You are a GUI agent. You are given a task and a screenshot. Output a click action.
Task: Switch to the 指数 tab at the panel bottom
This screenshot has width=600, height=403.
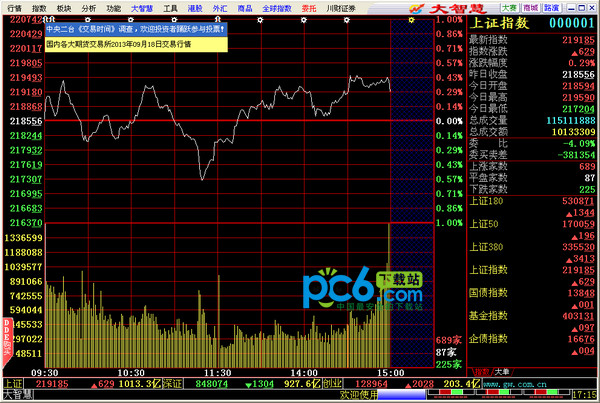(481, 372)
